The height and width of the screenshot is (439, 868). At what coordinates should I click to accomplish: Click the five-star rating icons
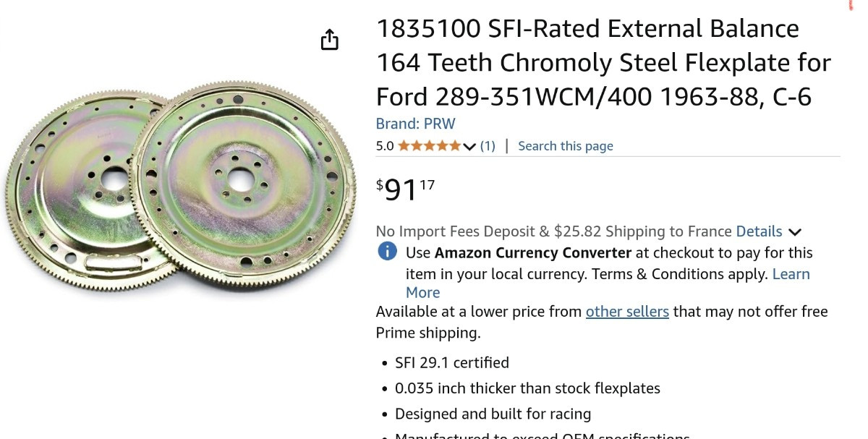428,146
